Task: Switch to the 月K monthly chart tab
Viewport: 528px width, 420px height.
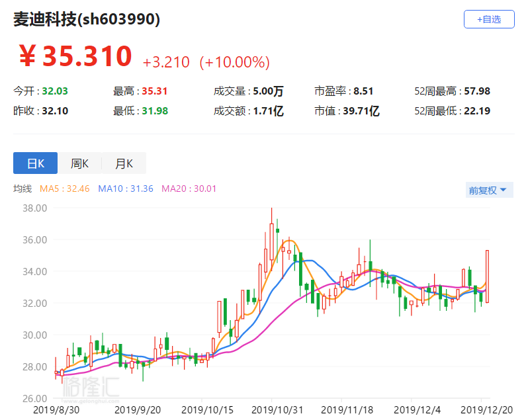Action: click(124, 163)
